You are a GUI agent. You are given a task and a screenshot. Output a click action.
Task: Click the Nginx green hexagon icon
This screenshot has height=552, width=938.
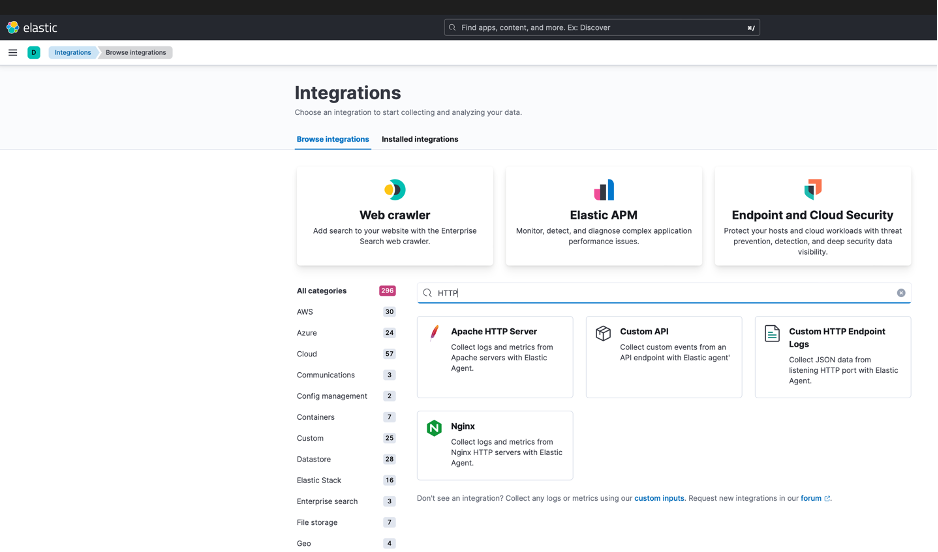[x=434, y=428]
